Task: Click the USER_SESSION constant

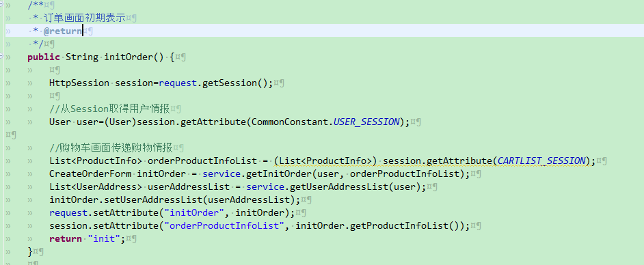Action: (366, 122)
